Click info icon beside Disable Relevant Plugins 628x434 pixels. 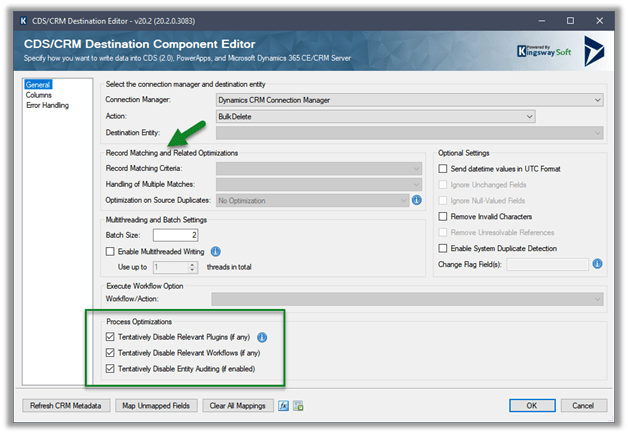tap(263, 337)
